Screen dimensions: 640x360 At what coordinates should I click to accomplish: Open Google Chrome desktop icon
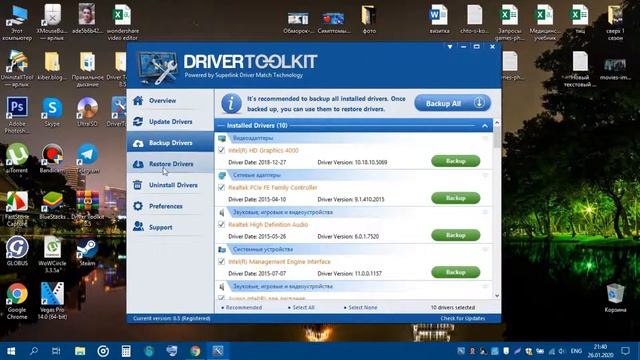coord(17,301)
